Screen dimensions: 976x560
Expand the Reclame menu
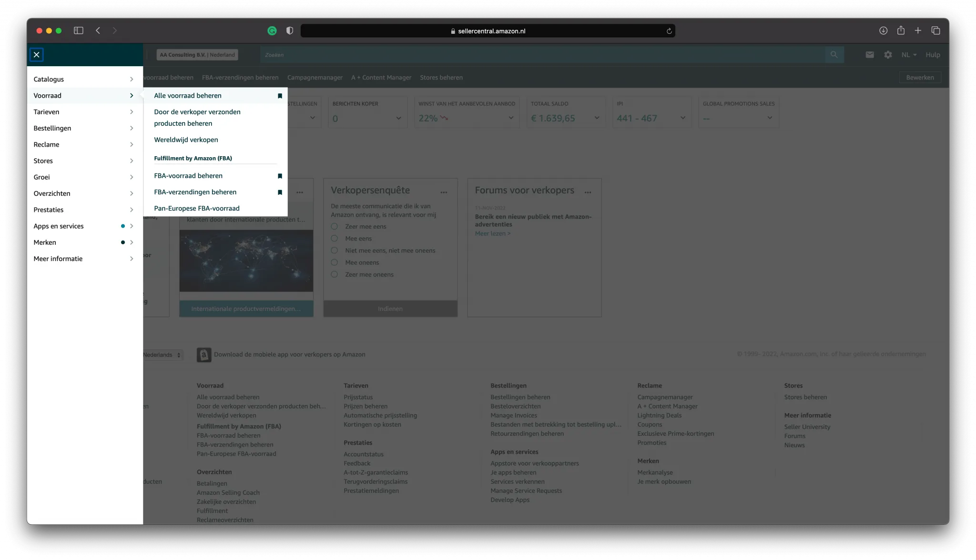85,145
